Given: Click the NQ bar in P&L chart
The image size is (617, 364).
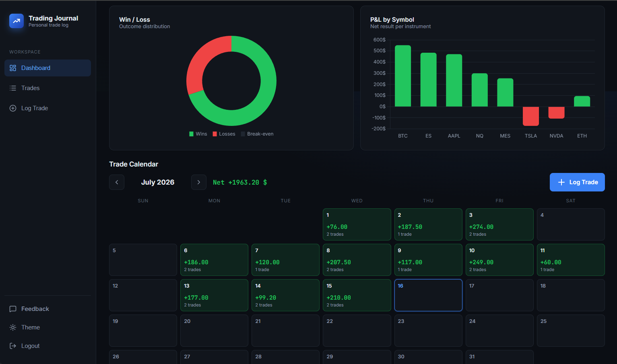Looking at the screenshot, I should point(480,90).
